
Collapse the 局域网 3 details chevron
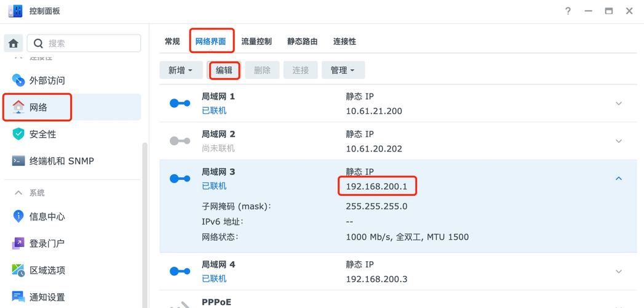pos(619,179)
